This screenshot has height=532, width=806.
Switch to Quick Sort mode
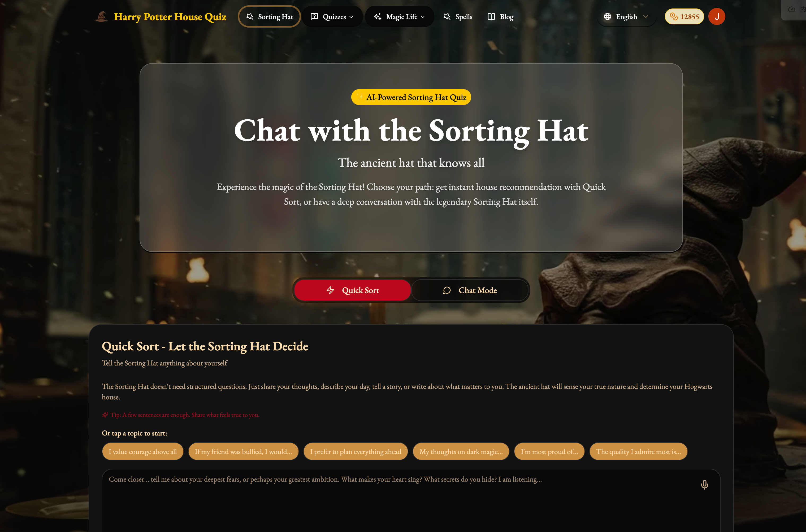pos(353,290)
